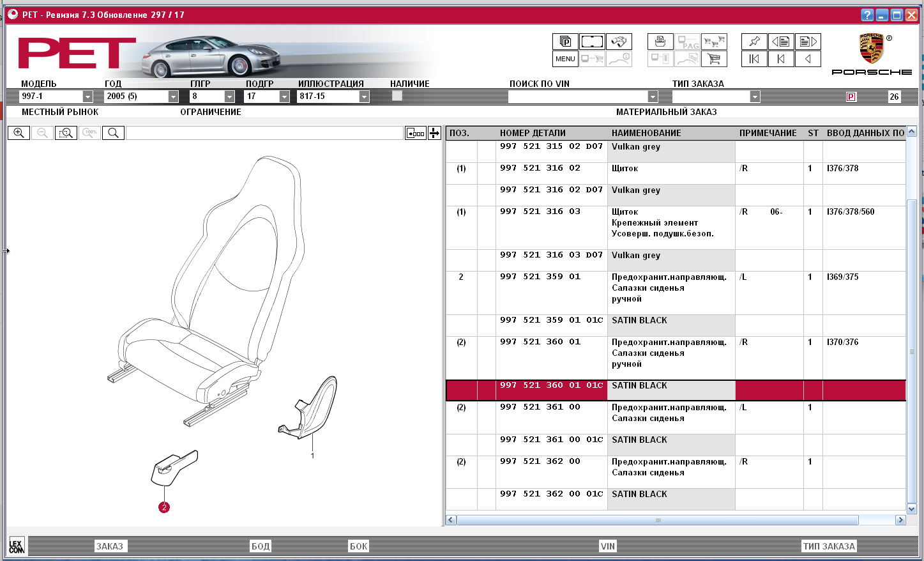Click the single shopping cart icon
Viewport: 924px width, 561px height.
[x=714, y=59]
